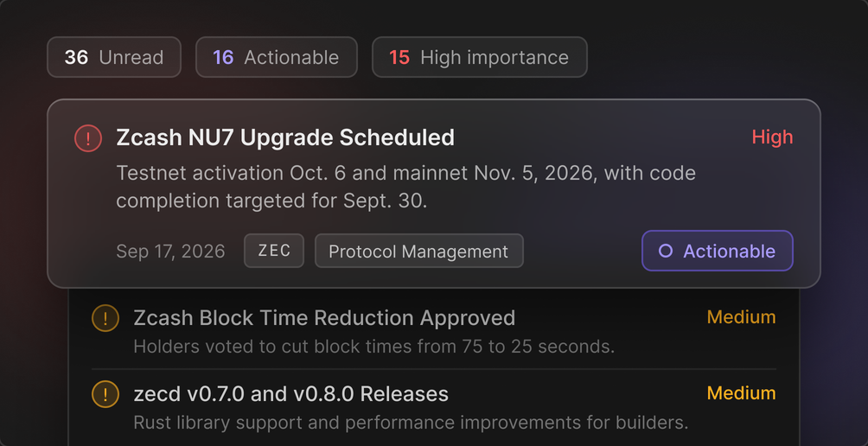868x446 pixels.
Task: Click Medium label on Block Time Reduction row
Action: coord(741,317)
